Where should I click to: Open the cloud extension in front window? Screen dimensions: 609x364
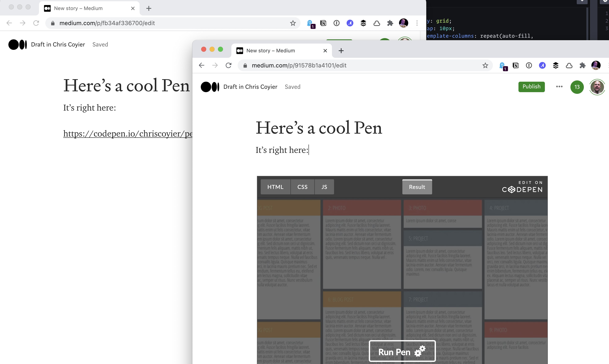[569, 66]
